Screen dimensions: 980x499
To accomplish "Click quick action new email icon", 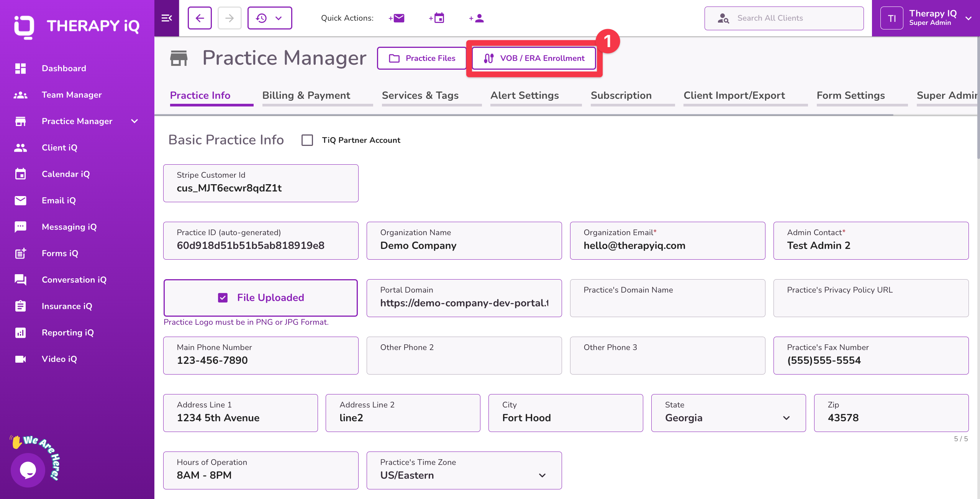I will point(397,18).
